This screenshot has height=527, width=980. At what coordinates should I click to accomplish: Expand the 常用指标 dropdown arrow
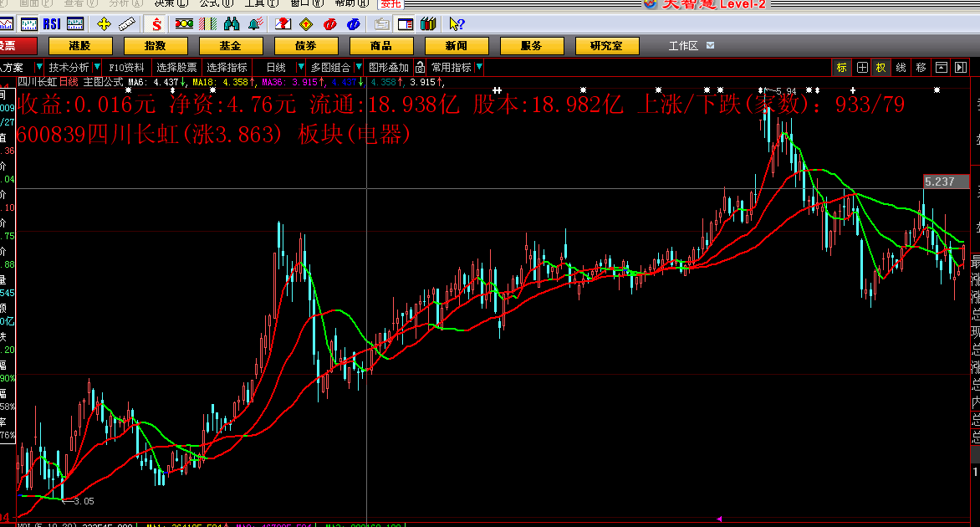coord(479,67)
